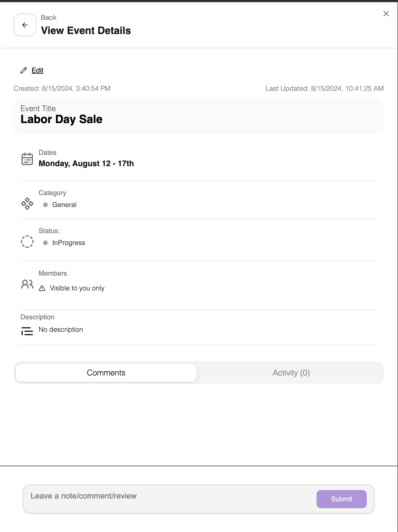Click the warning triangle icon
This screenshot has width=398, height=532.
point(42,288)
